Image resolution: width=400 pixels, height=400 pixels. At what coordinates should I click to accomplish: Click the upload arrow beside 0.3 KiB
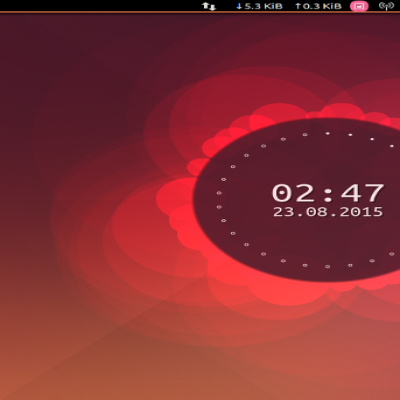(x=298, y=6)
